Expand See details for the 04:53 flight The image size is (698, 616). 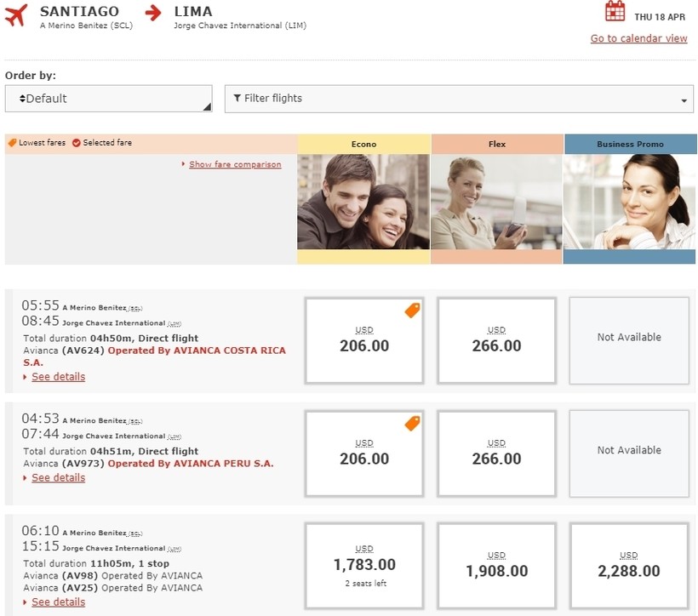58,478
